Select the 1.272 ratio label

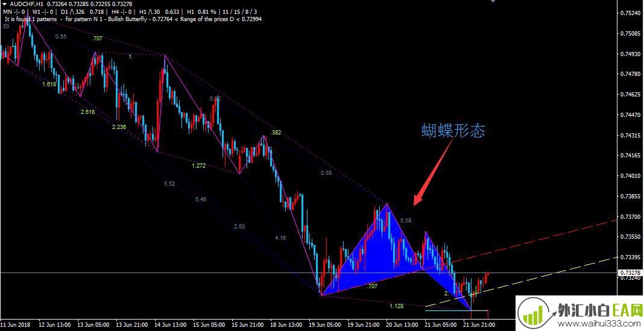[x=198, y=166]
